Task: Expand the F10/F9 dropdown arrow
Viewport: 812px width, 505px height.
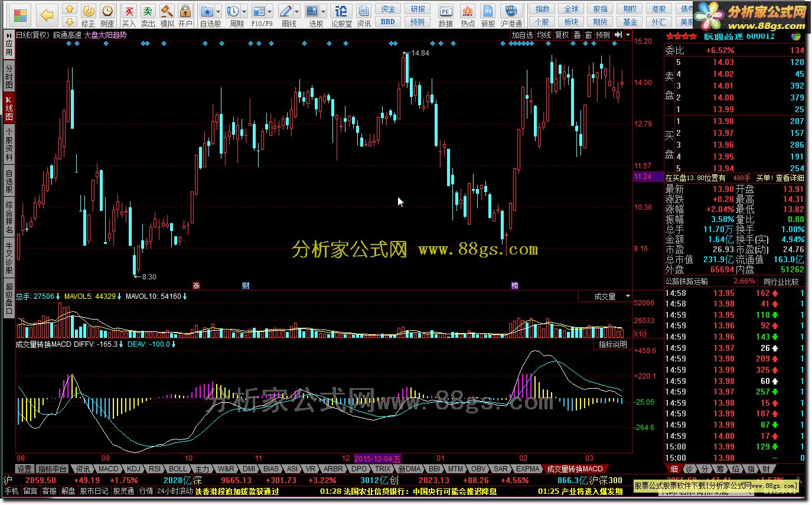Action: (x=270, y=11)
